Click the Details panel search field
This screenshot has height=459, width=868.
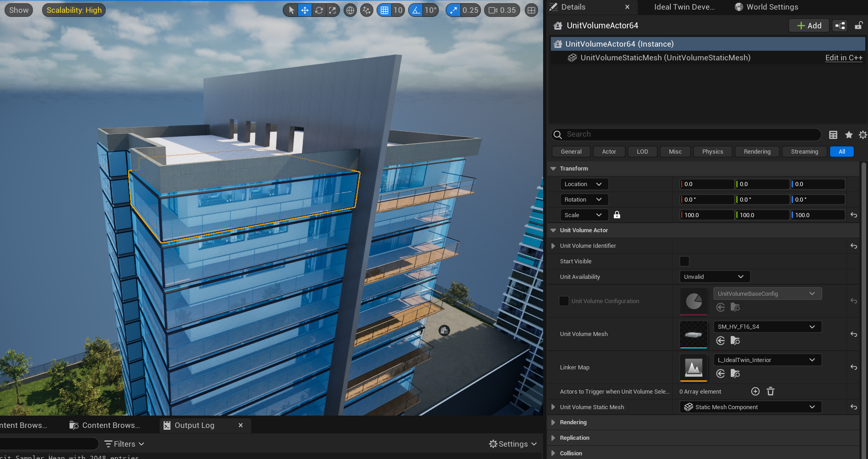[686, 134]
